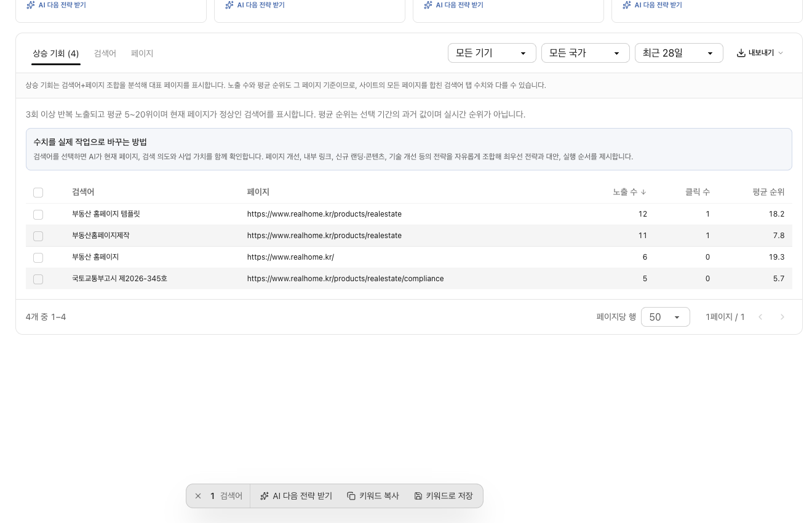This screenshot has height=523, width=812.
Task: Open the 모든 기기 device dropdown
Action: pos(492,53)
